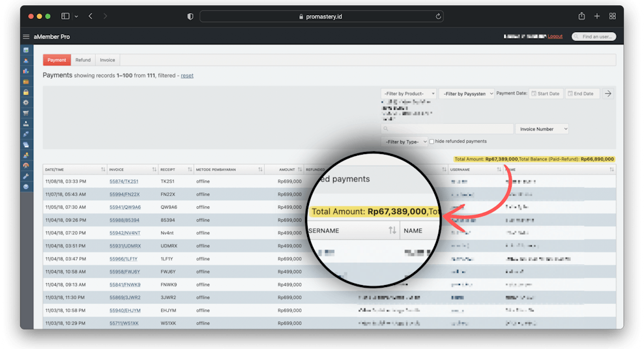Sort by Date/Time column arrows

coord(103,170)
